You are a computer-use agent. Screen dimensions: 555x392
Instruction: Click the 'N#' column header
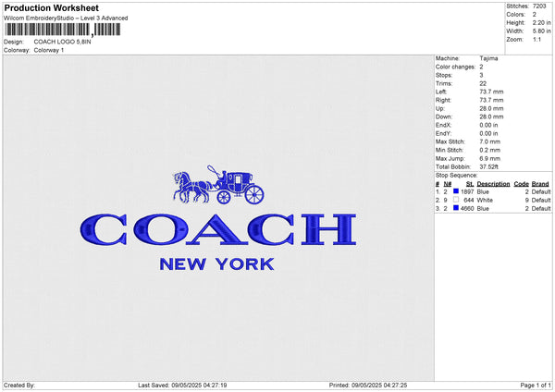tap(448, 184)
